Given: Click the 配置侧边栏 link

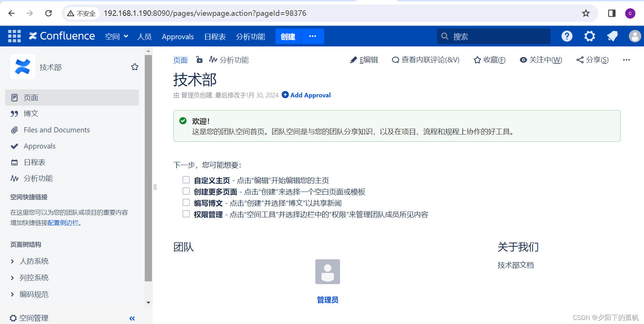Looking at the screenshot, I should click(63, 223).
